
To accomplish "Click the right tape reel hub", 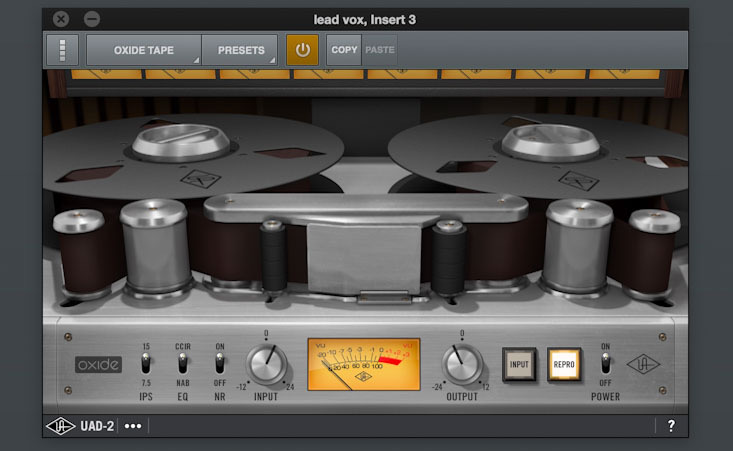I will pyautogui.click(x=551, y=142).
